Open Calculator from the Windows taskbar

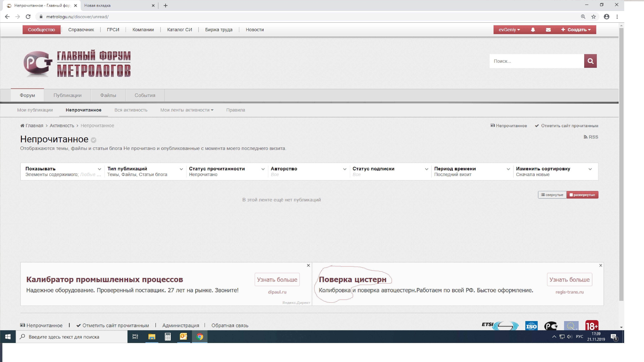[x=168, y=336]
